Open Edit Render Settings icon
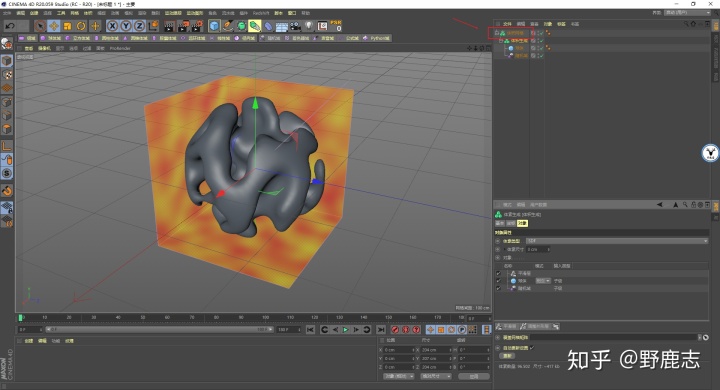This screenshot has height=390, width=720. pyautogui.click(x=197, y=26)
